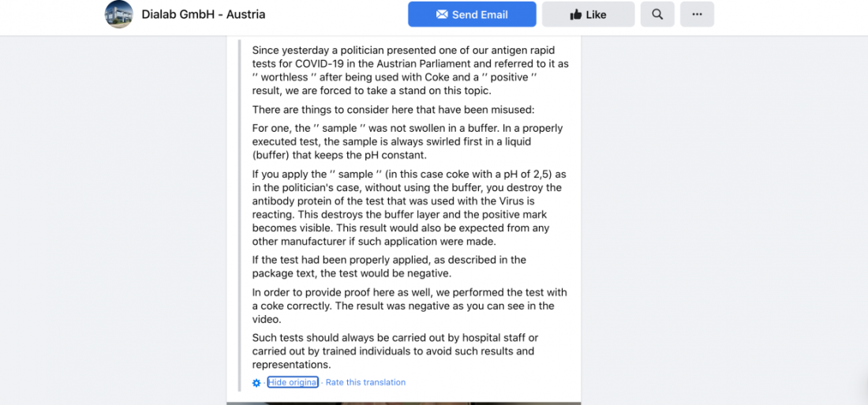Open page search with the magnifier icon
The width and height of the screenshot is (868, 405).
657,14
